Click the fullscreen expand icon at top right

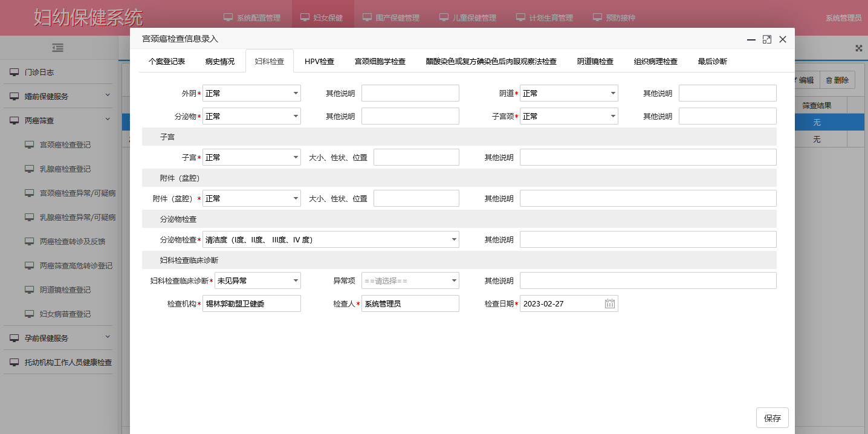(859, 48)
